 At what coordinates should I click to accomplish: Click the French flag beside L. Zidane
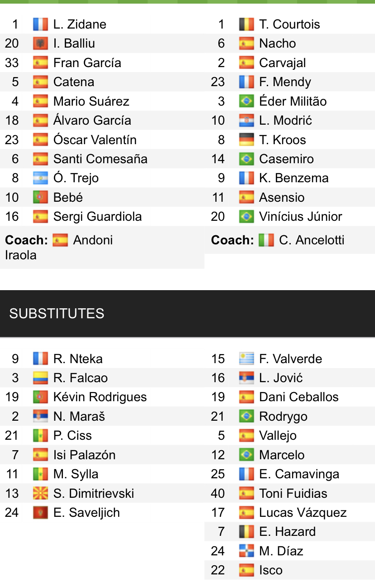pos(40,24)
